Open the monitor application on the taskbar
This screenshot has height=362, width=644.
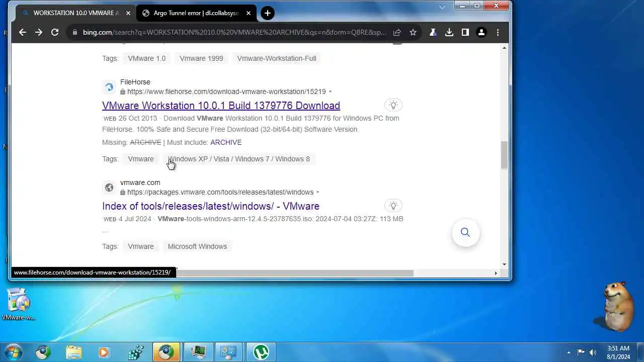click(x=198, y=352)
